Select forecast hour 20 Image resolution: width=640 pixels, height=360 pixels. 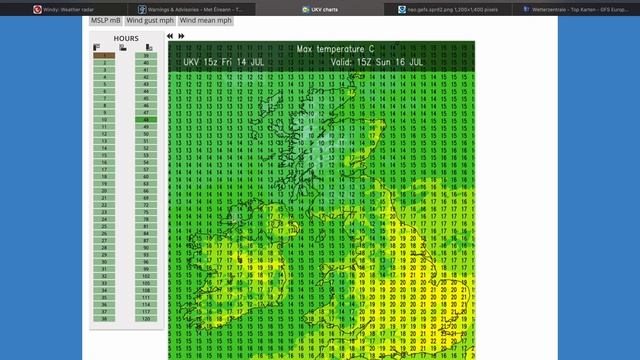(x=104, y=191)
